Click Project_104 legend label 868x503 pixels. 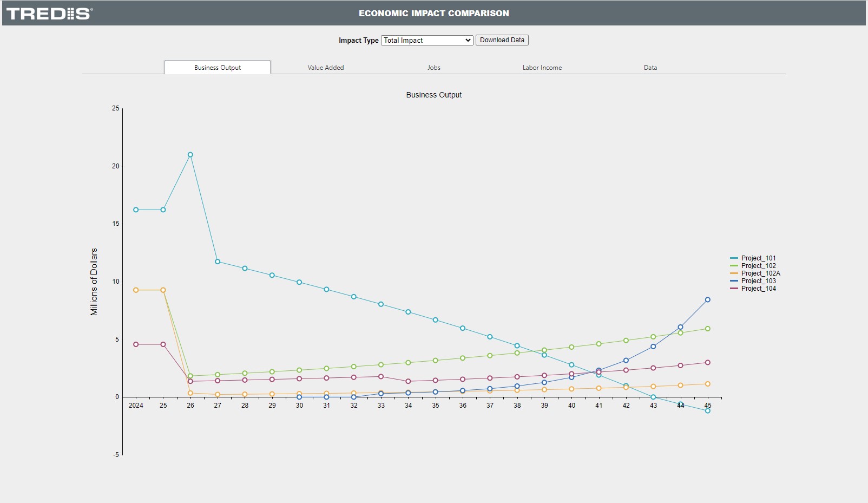[x=758, y=289]
